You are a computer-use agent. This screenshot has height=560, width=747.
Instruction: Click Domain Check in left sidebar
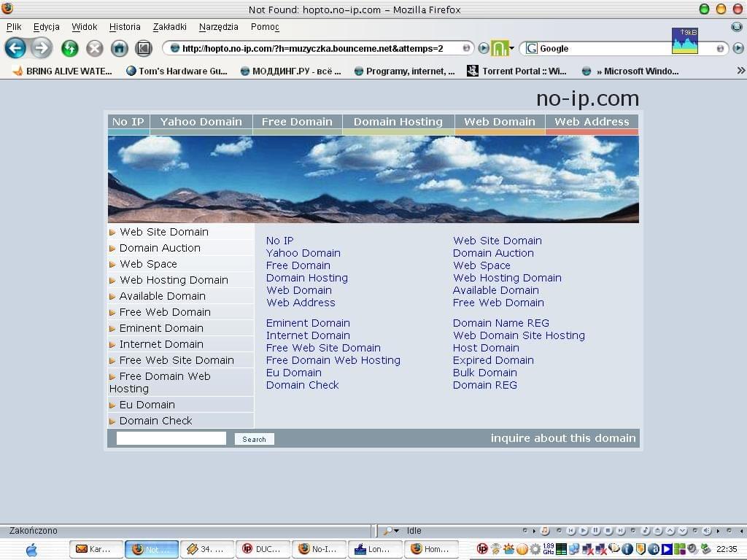155,421
